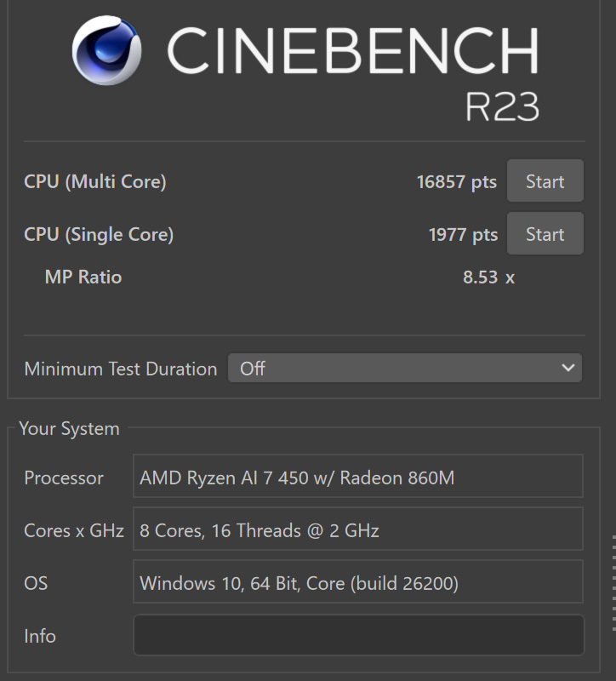Click the 16857 pts multi core score
The height and width of the screenshot is (681, 616).
click(457, 182)
